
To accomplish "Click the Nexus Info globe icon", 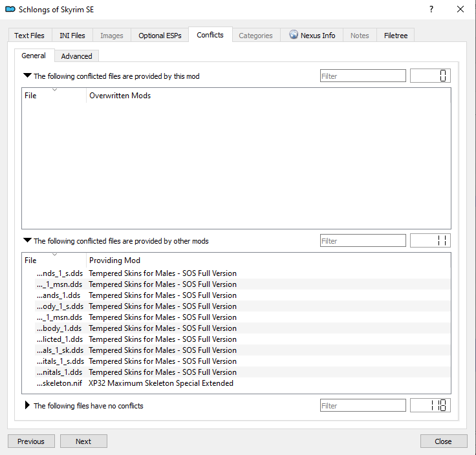I will pyautogui.click(x=293, y=35).
